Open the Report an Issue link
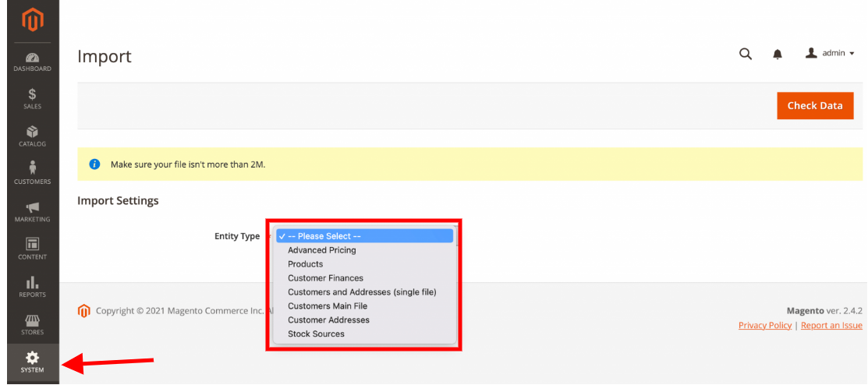Viewport: 868px width, 385px height. (x=831, y=325)
